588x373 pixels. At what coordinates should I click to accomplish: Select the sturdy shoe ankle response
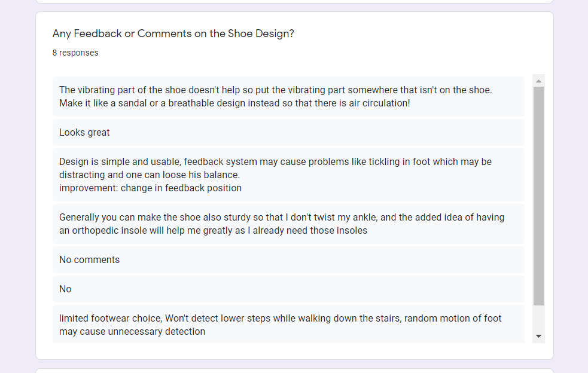pyautogui.click(x=288, y=224)
